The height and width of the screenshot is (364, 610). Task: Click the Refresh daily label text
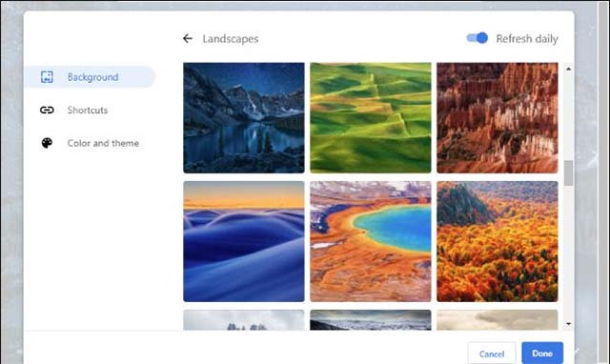pyautogui.click(x=527, y=39)
